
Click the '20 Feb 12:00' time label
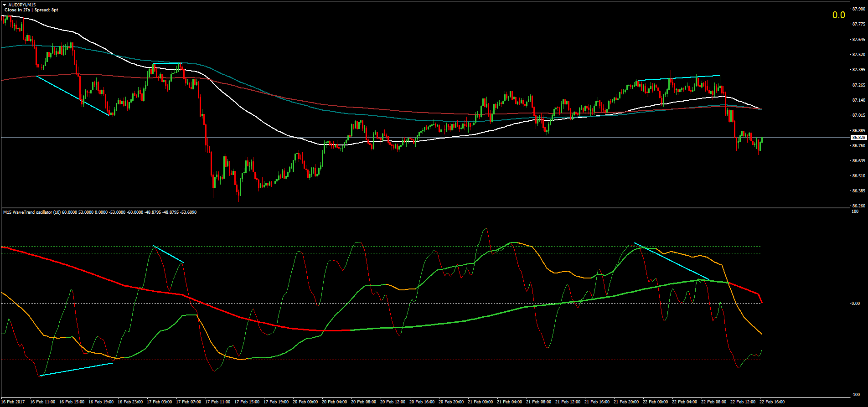tap(393, 402)
